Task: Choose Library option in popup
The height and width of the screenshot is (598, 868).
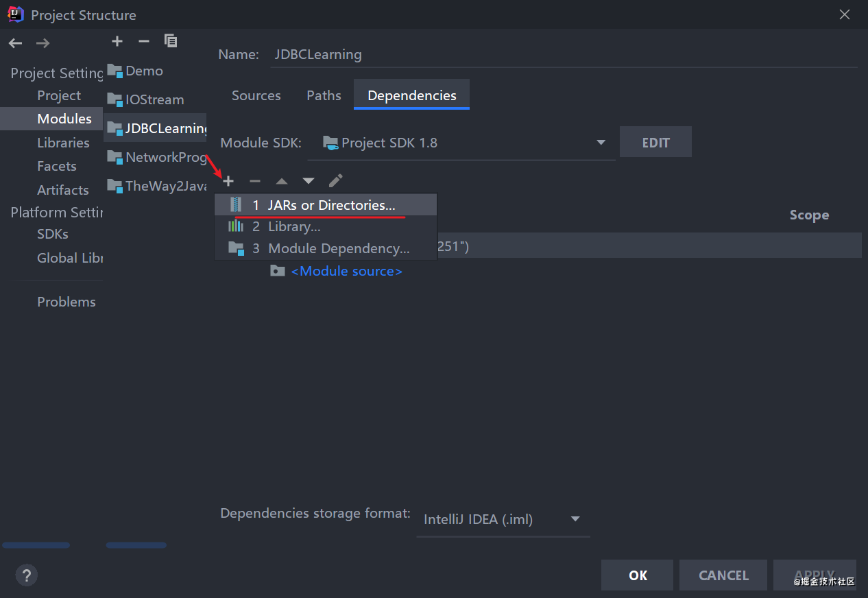Action: (326, 226)
